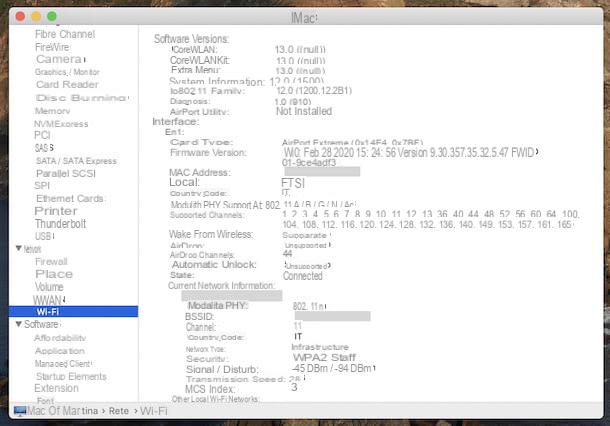The image size is (610, 426).
Task: Select NVMExpress in the sidebar
Action: (61, 124)
